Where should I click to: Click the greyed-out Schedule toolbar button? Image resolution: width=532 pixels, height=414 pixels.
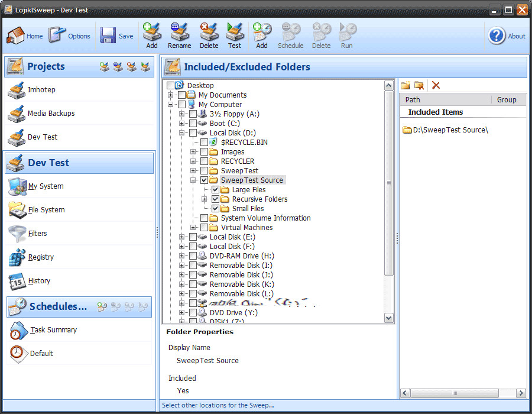point(290,35)
